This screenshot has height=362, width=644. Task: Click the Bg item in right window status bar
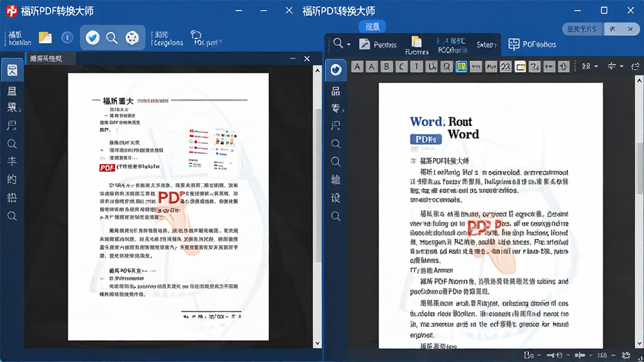point(529,355)
